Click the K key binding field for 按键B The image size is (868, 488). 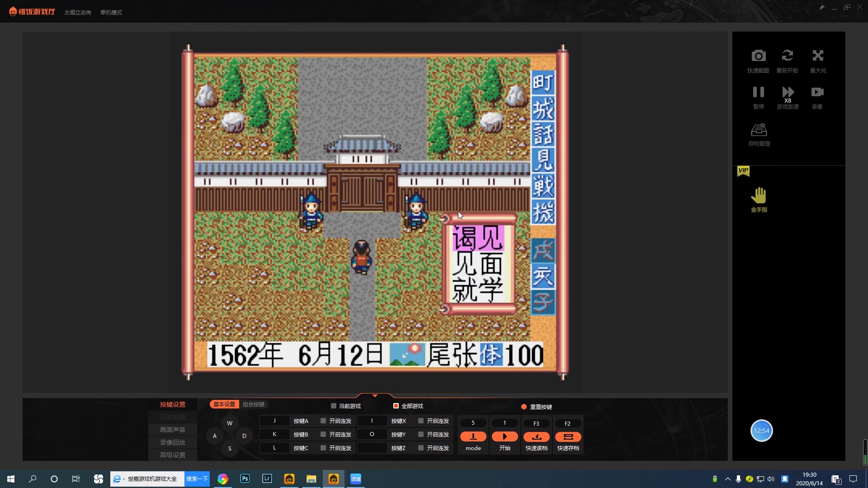pyautogui.click(x=274, y=434)
